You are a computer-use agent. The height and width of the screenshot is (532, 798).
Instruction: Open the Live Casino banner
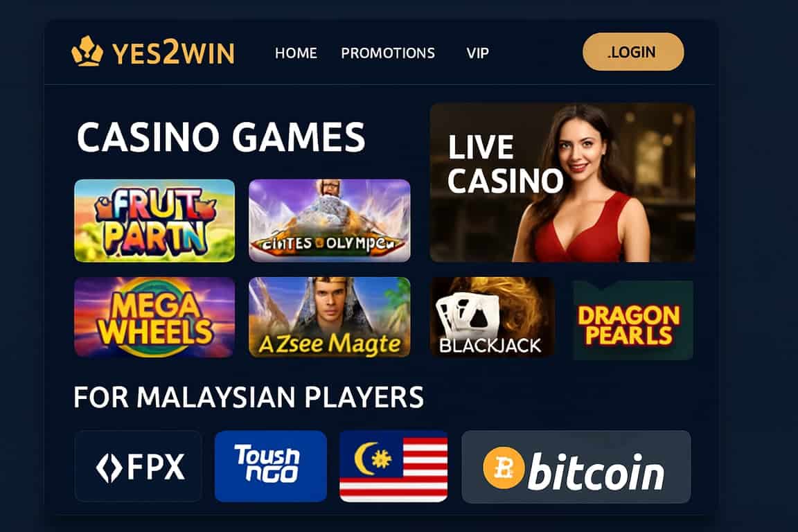point(562,183)
